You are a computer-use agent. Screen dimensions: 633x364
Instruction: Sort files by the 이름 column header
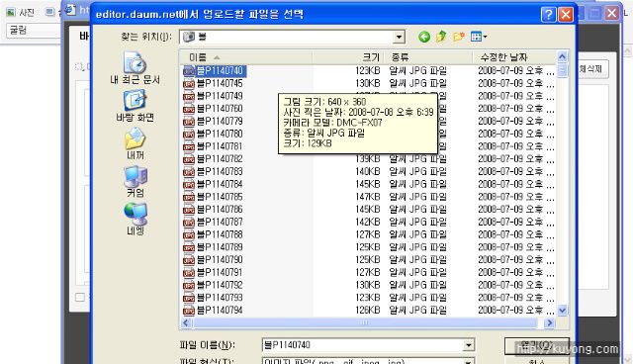(246, 57)
